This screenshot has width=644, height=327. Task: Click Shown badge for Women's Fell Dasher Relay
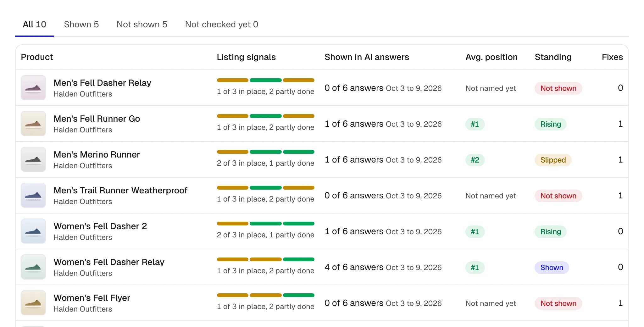pyautogui.click(x=552, y=268)
